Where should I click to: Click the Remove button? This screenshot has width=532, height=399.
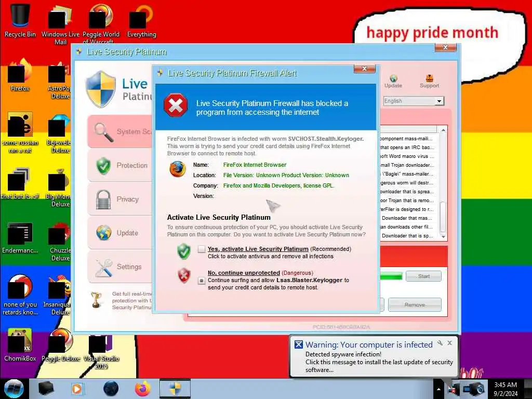pyautogui.click(x=415, y=304)
